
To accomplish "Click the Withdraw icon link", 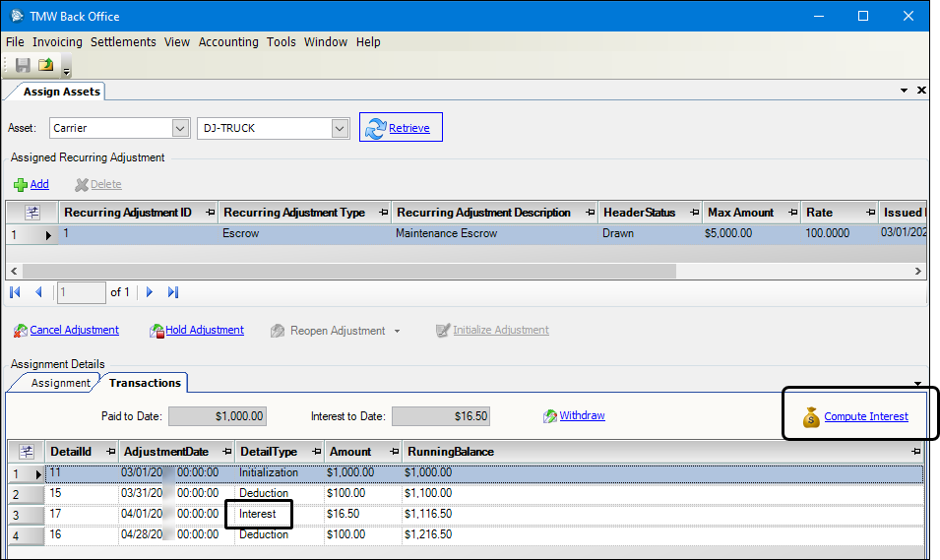I will pos(550,416).
